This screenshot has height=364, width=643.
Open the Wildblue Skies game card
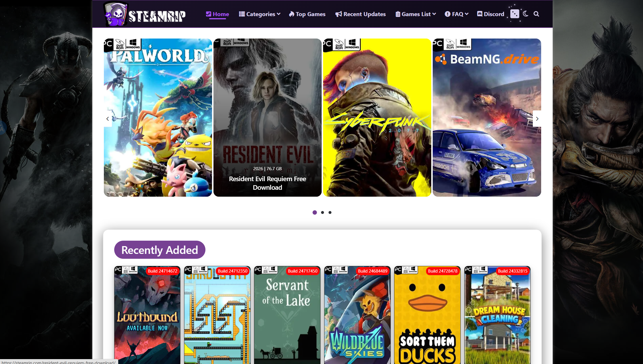click(x=357, y=315)
